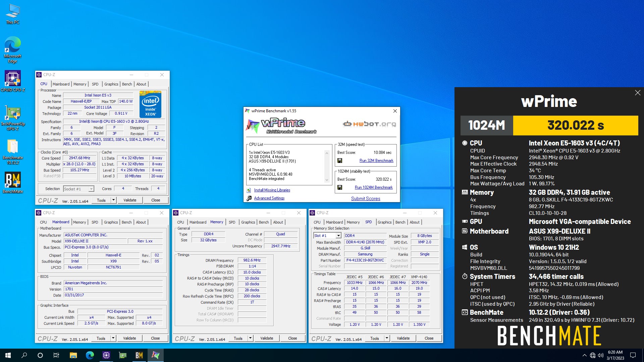Open This PC desktop icon
This screenshot has height=362, width=644.
click(13, 14)
